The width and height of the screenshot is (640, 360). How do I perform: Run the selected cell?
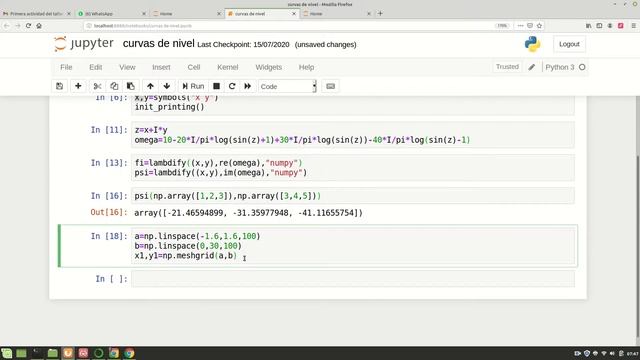(193, 86)
